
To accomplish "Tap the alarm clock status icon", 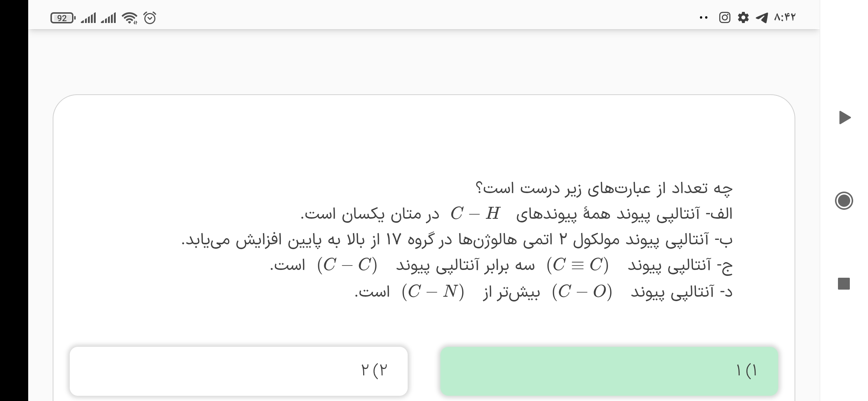I will tap(150, 18).
